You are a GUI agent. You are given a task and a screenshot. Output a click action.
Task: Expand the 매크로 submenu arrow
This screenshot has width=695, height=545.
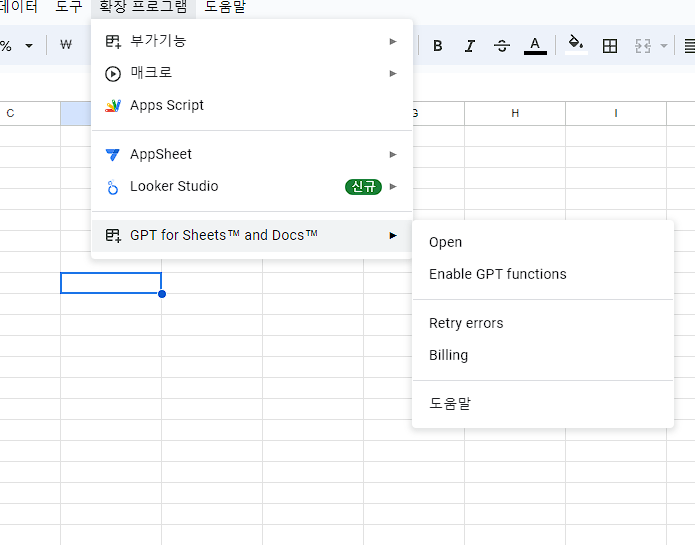pos(393,73)
